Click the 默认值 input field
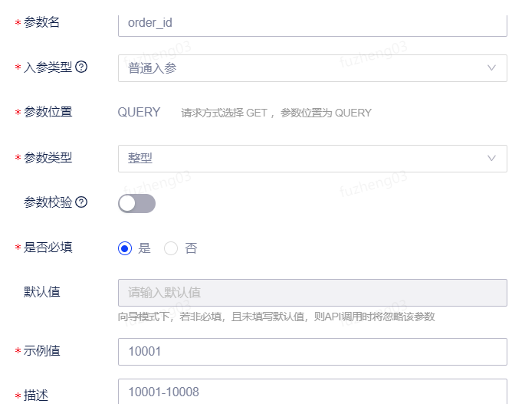The image size is (512, 420). pos(313,293)
